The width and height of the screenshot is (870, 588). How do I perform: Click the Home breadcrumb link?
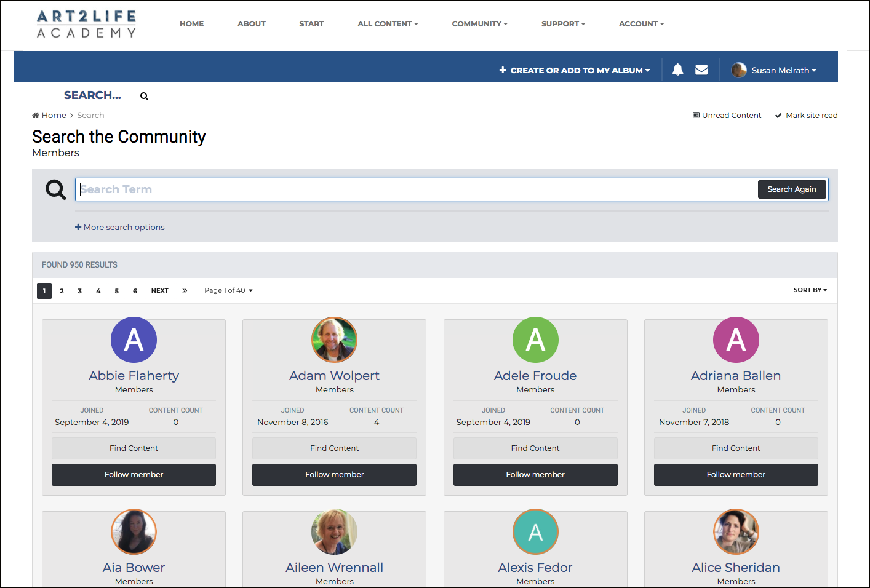49,115
